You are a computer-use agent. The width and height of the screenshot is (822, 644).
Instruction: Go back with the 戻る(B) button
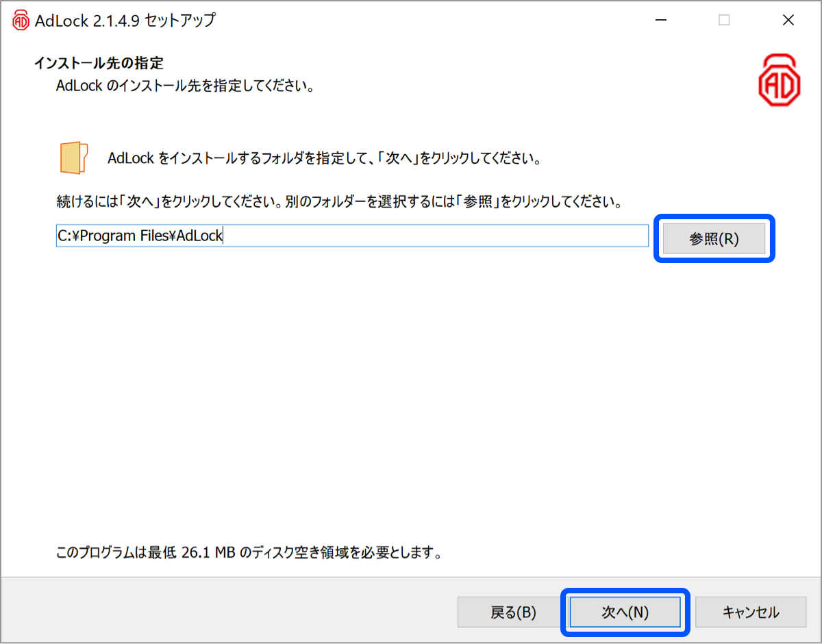tap(513, 612)
